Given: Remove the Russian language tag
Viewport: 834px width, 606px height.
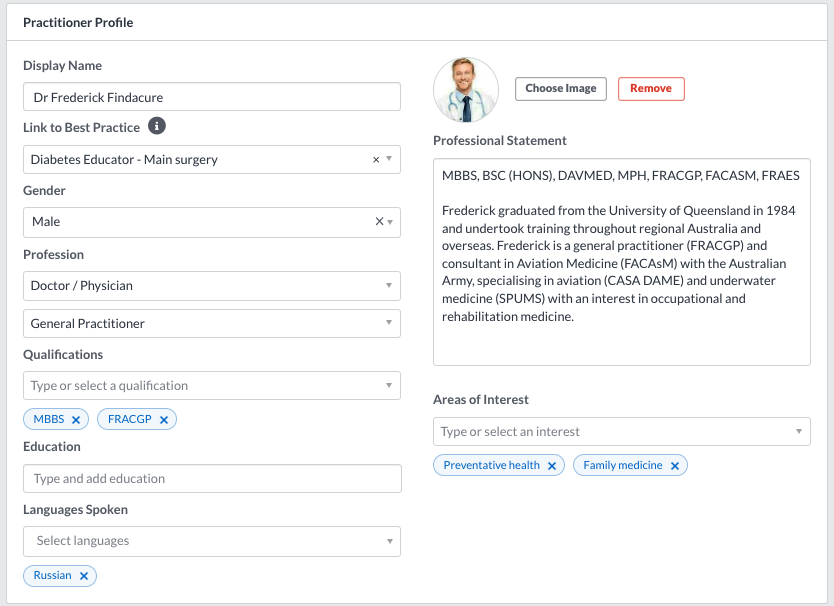Looking at the screenshot, I should 84,576.
